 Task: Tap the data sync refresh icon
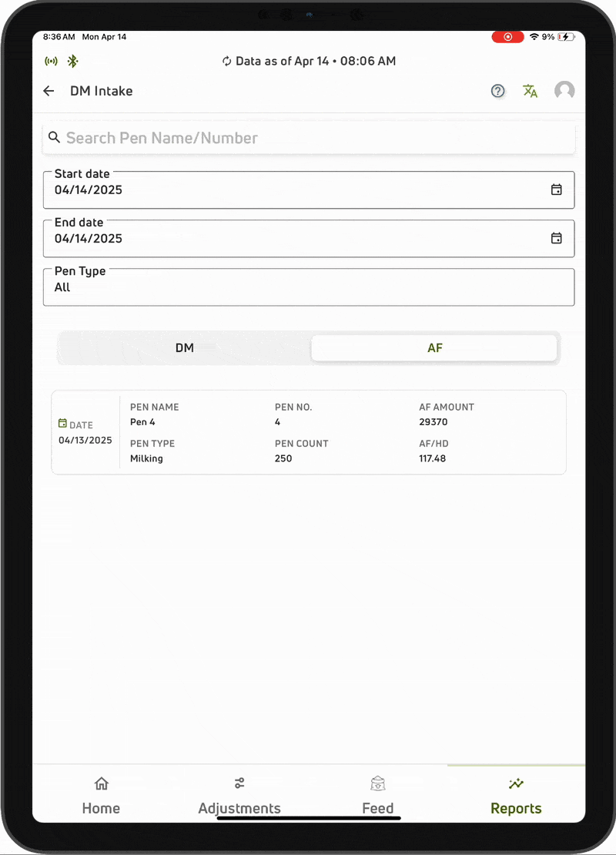coord(226,61)
